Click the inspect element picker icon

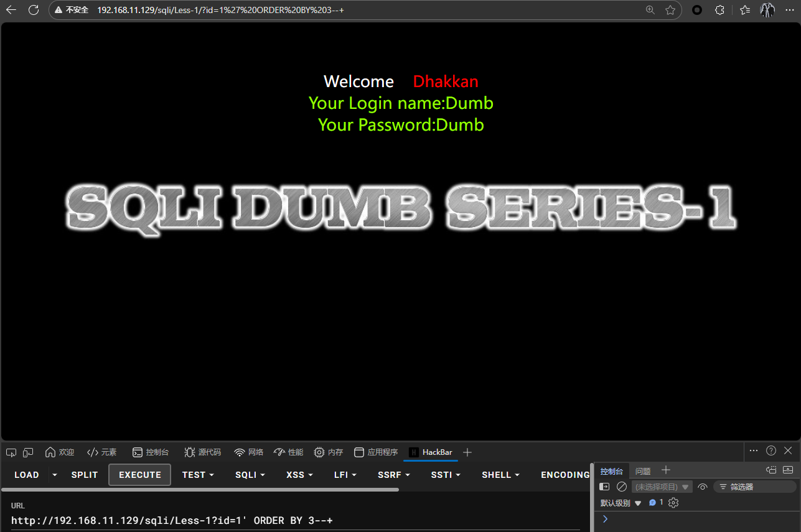point(11,452)
